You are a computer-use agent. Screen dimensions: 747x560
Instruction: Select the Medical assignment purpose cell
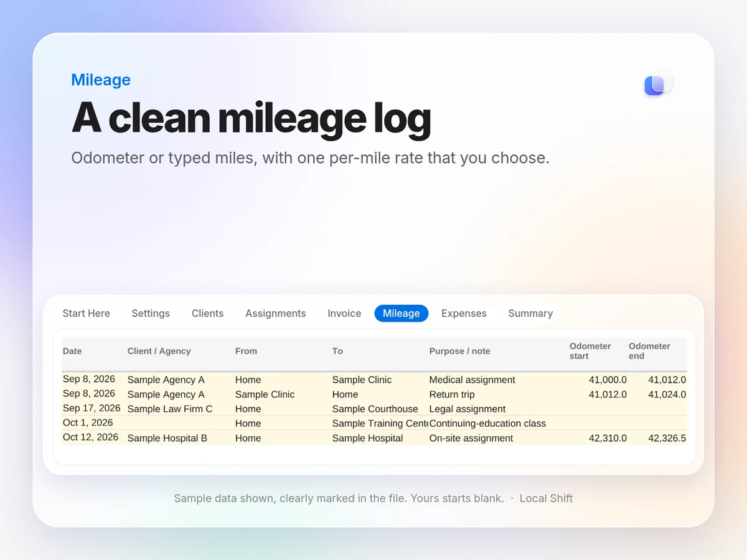[472, 380]
